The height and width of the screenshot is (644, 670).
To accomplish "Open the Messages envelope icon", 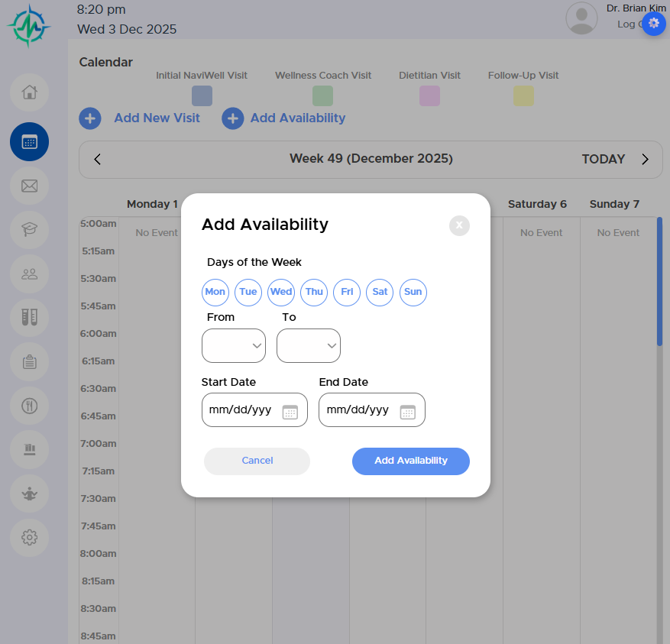I will tap(29, 186).
